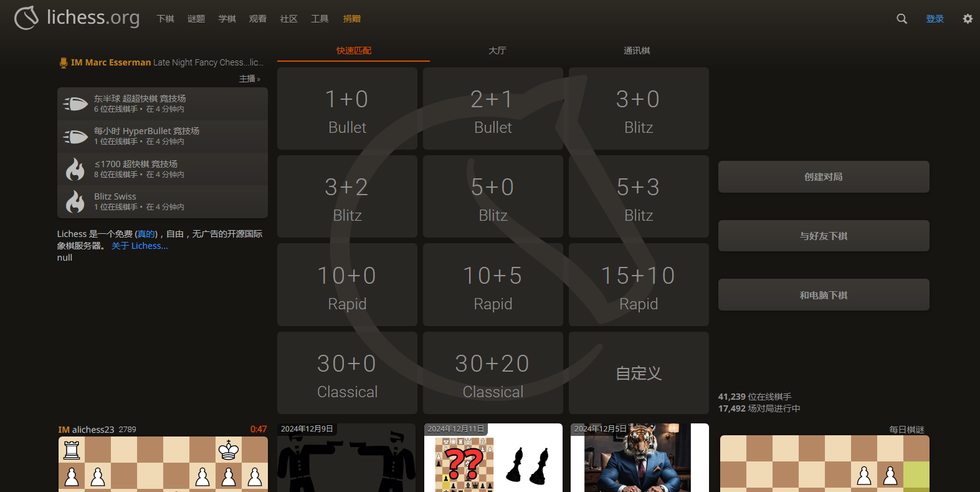The image size is (980, 492).
Task: Open player IM alichess23 2789 profile
Action: pyautogui.click(x=97, y=430)
